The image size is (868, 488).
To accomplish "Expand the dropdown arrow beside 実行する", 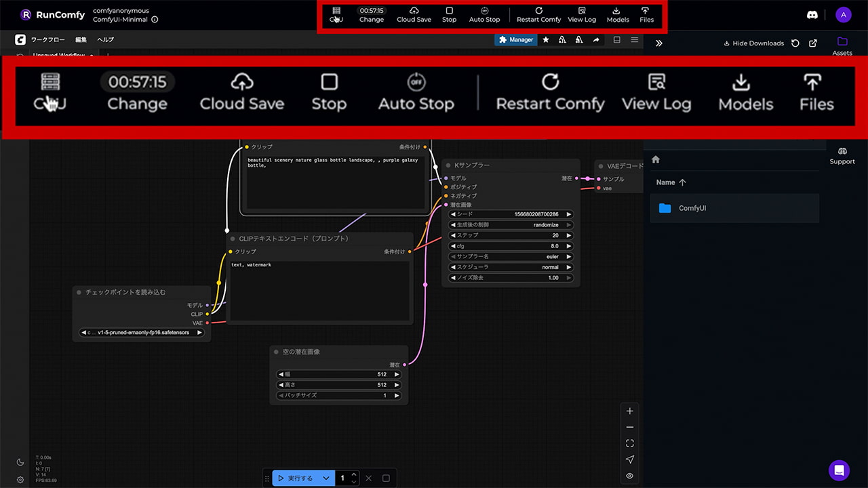I will pos(326,479).
